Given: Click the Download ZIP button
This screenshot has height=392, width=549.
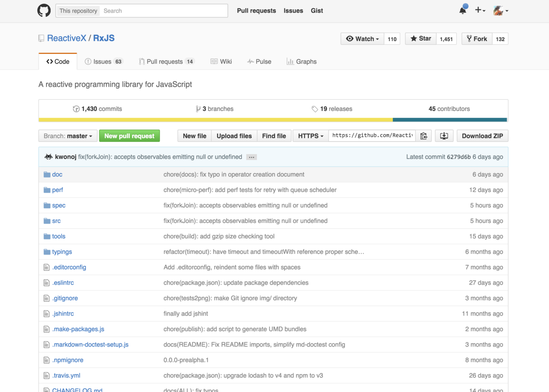Looking at the screenshot, I should tap(482, 136).
